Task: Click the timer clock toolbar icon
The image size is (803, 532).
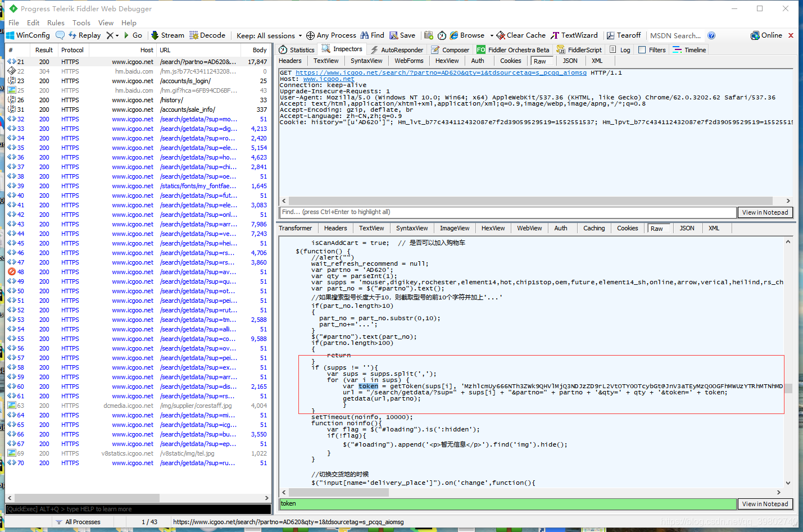Action: coord(442,35)
